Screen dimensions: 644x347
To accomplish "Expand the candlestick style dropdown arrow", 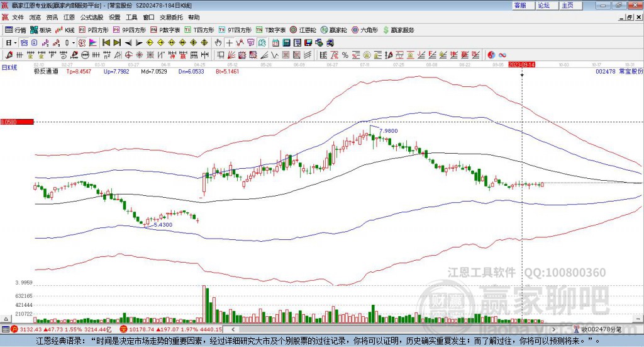I will (x=74, y=43).
